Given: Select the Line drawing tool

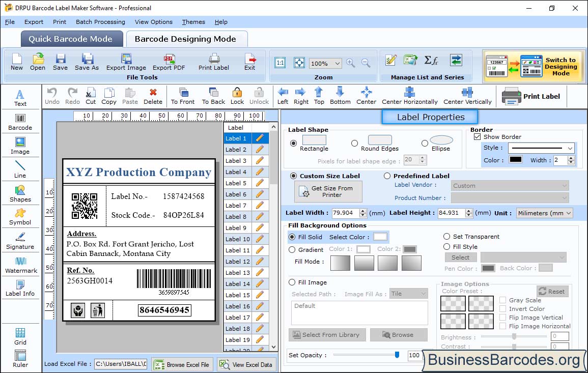Looking at the screenshot, I should [x=20, y=169].
